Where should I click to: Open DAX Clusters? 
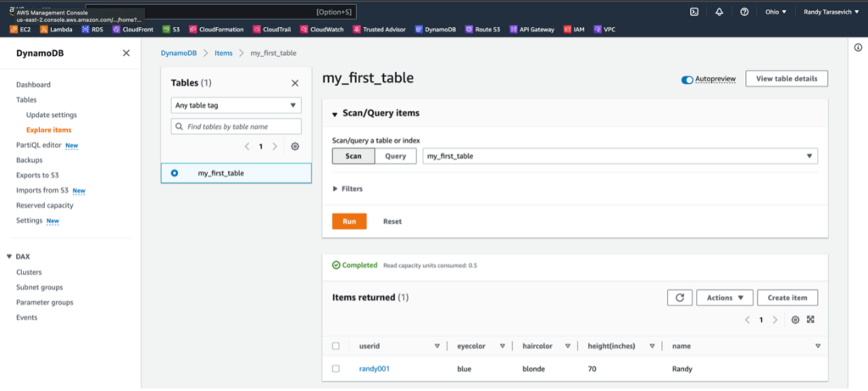coord(29,272)
